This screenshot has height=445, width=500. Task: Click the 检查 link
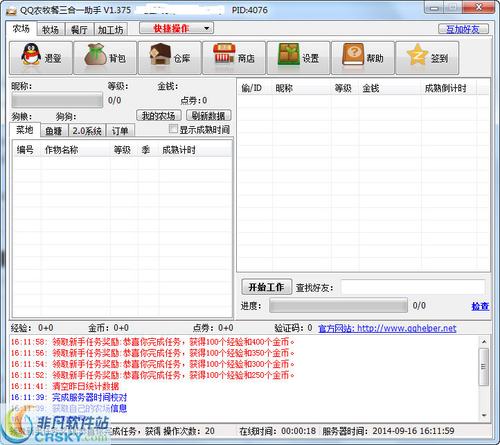click(480, 306)
